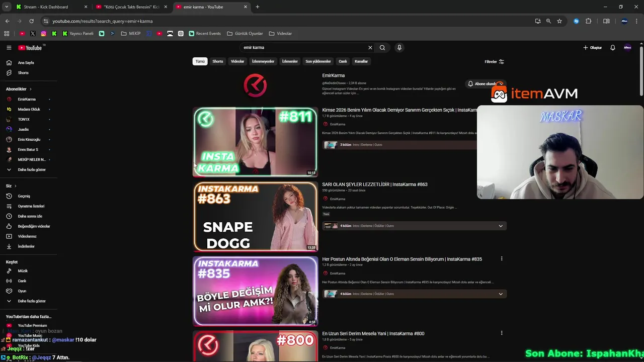644x362 pixels.
Task: Go back in the browser
Action: click(x=7, y=21)
